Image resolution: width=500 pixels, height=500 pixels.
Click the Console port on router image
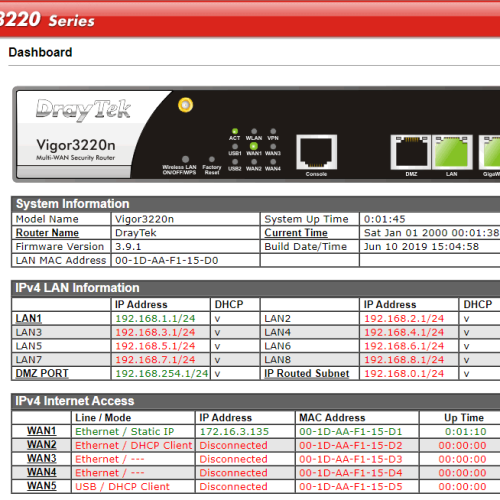point(316,152)
